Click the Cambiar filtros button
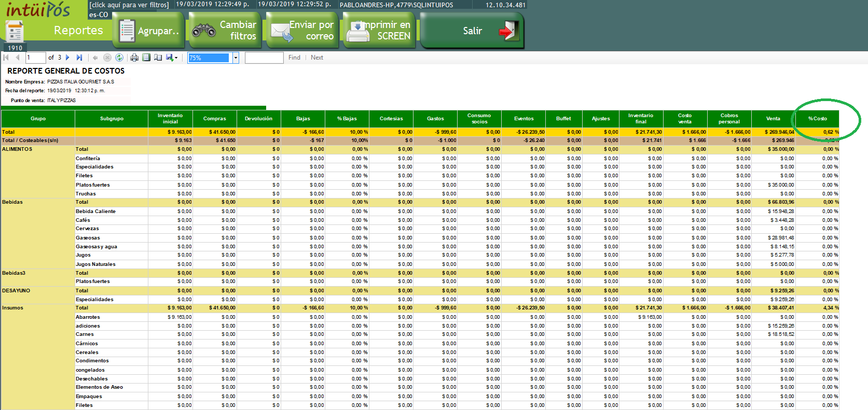Viewport: 868px width, 410px height. (x=225, y=31)
